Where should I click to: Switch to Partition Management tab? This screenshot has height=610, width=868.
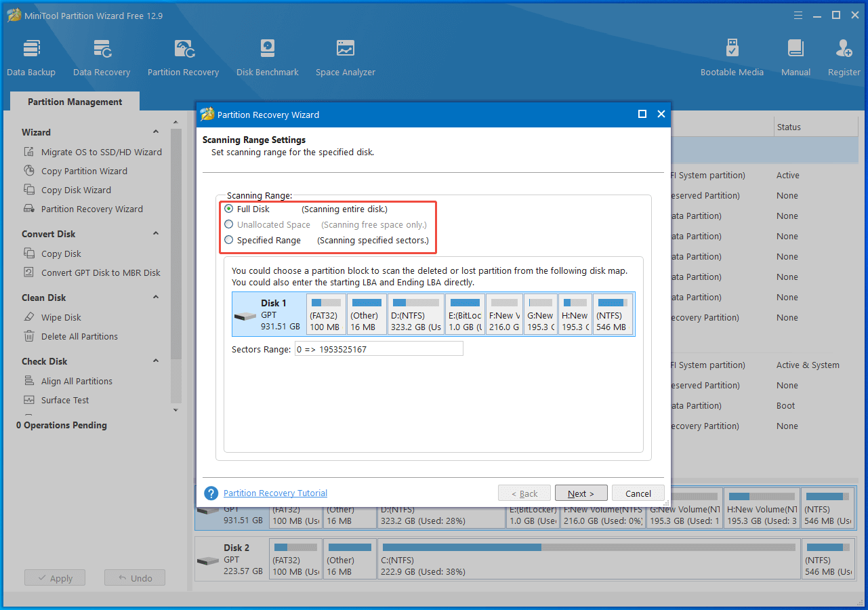[x=75, y=102]
